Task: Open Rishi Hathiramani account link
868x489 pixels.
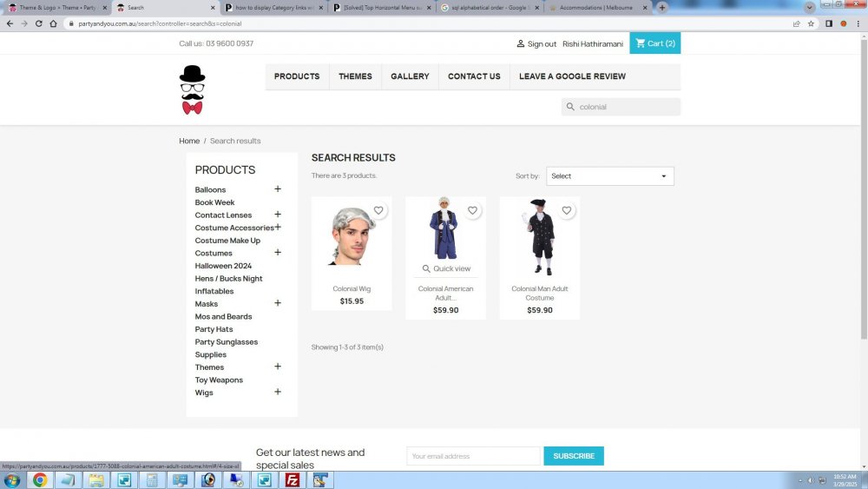Action: (592, 43)
